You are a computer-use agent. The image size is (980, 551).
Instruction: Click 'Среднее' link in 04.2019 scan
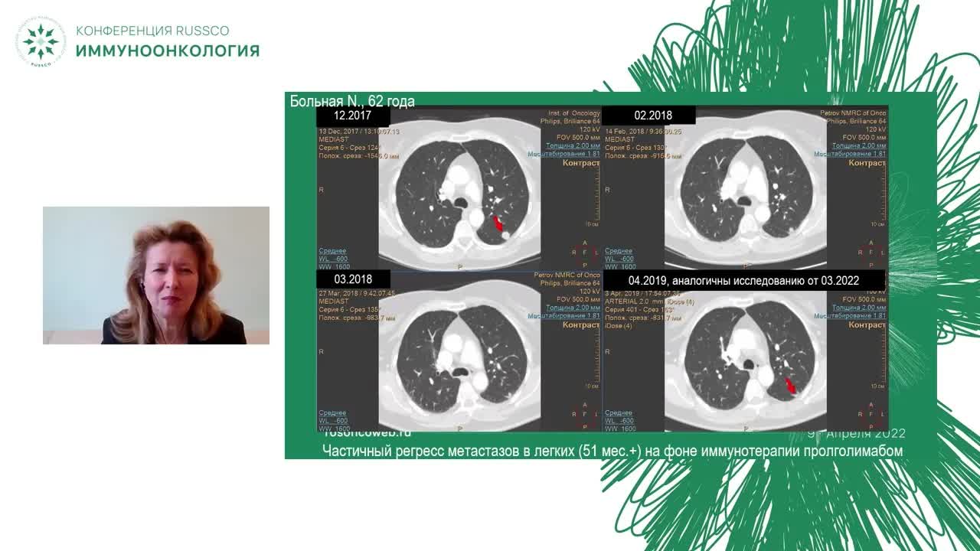(619, 412)
